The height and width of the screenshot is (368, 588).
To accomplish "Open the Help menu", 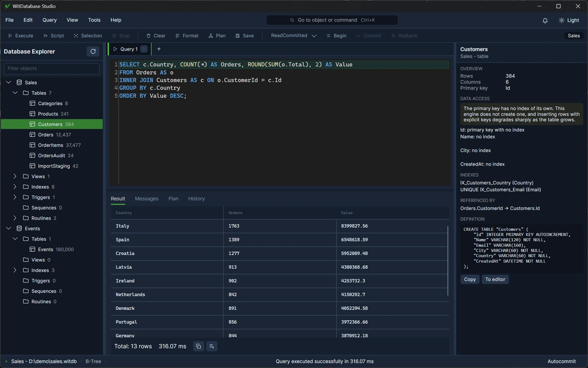I will (x=116, y=20).
